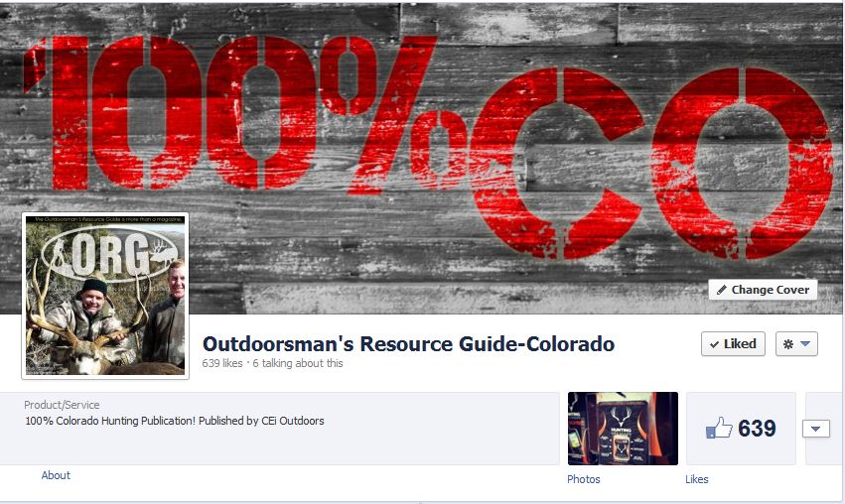Click the Change Cover button

763,290
